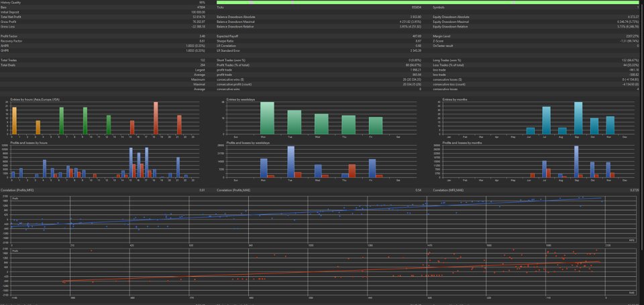The image size is (644, 305).
Task: Click the Z-Score label
Action: [437, 41]
